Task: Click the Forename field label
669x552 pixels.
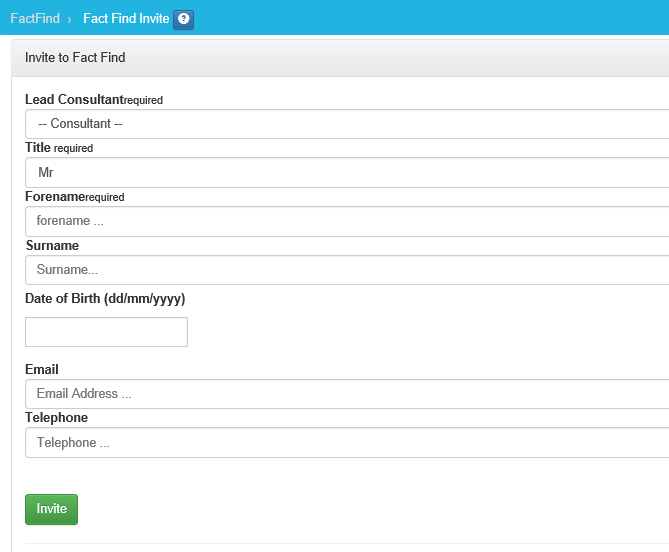Action: (x=55, y=197)
